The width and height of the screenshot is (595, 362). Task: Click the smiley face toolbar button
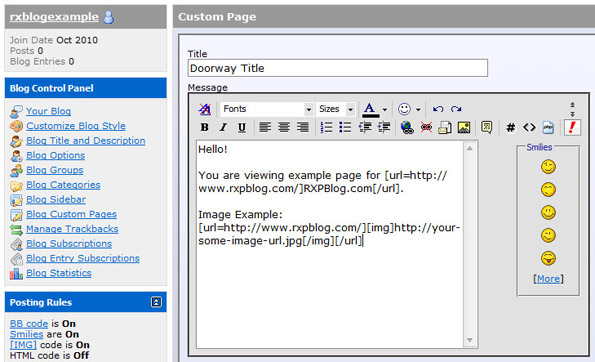[x=405, y=109]
